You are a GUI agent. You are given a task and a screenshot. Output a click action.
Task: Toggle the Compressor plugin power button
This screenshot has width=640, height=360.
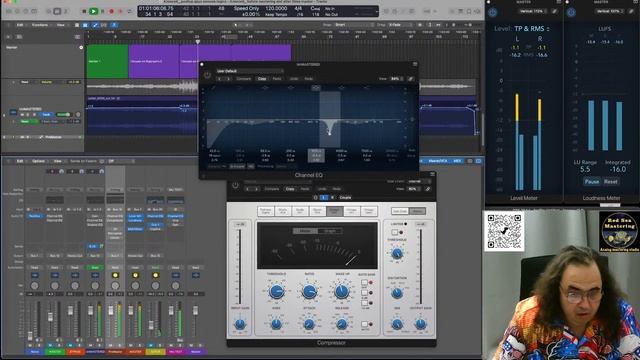coord(235,185)
